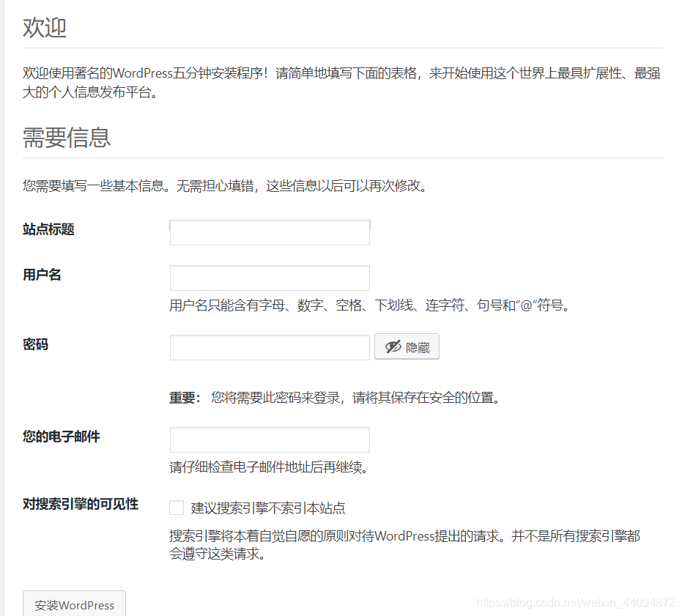Click the 用户名 label

point(42,275)
